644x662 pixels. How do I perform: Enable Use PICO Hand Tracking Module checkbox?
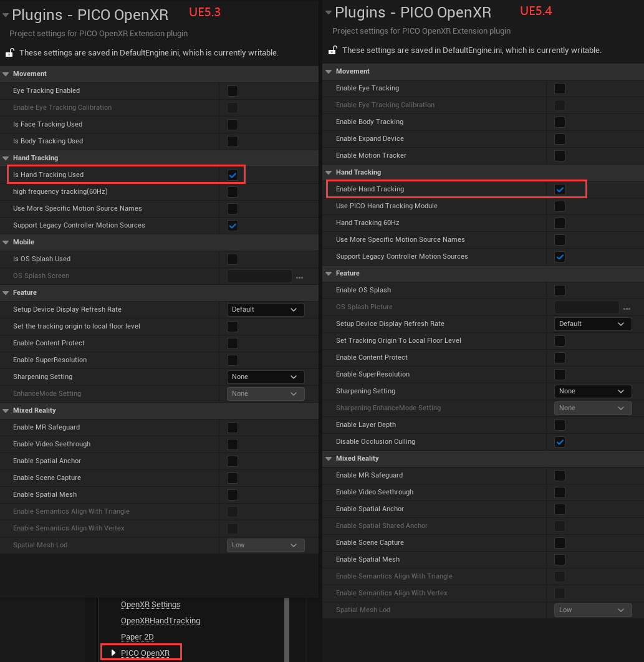click(560, 206)
